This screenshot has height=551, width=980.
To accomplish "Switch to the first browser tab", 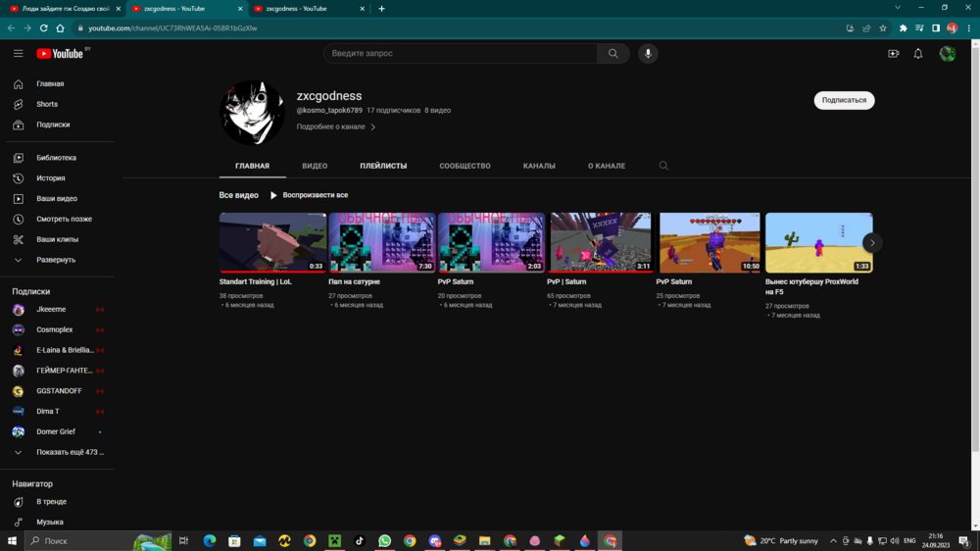I will click(x=65, y=9).
